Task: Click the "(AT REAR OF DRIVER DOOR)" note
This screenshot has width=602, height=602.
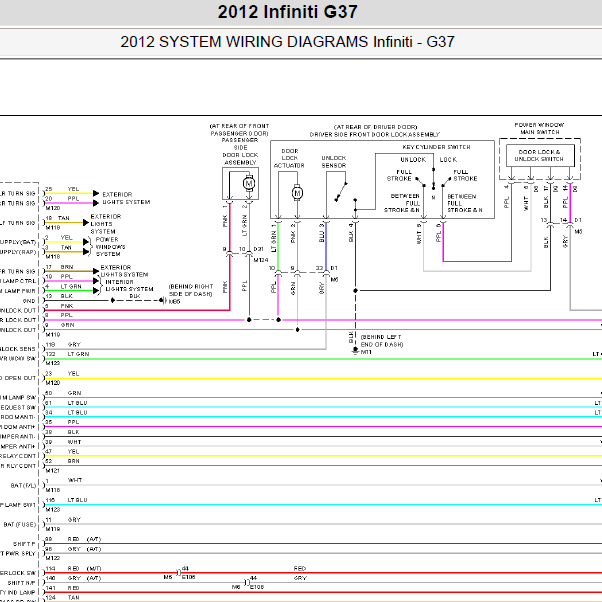Action: point(375,127)
